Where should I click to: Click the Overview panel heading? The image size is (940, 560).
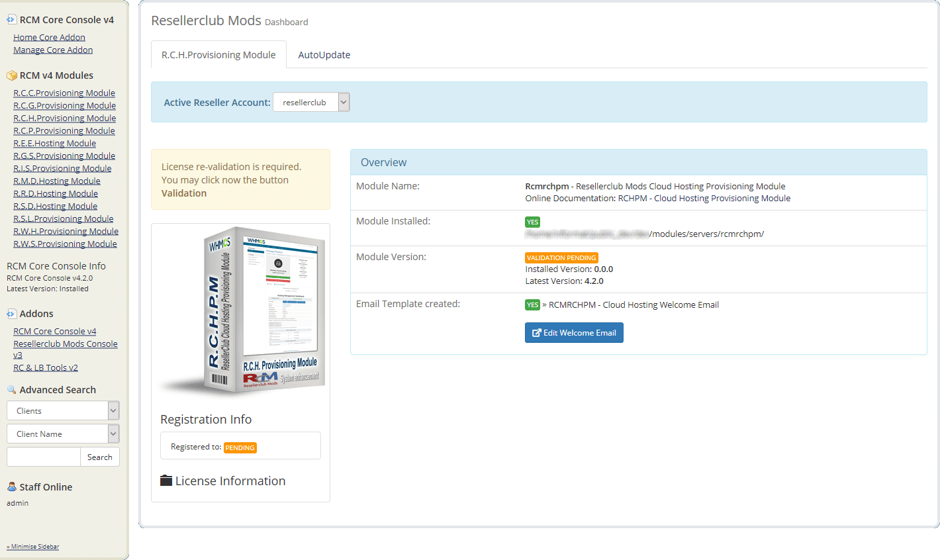click(383, 162)
